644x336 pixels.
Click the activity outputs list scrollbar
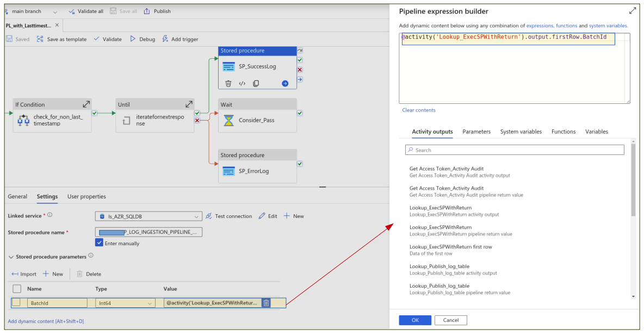633,179
